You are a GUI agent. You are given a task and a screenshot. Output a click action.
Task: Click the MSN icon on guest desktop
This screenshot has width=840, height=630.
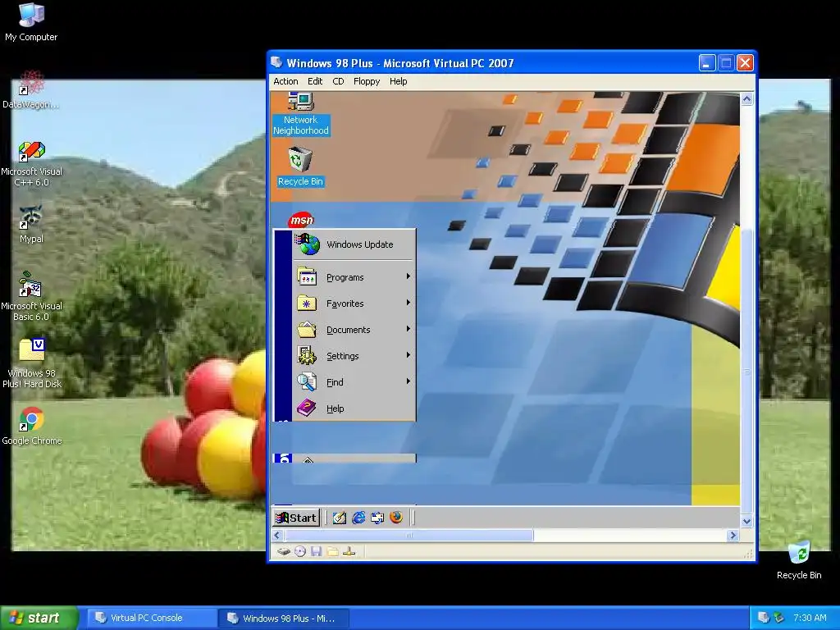[x=301, y=220]
